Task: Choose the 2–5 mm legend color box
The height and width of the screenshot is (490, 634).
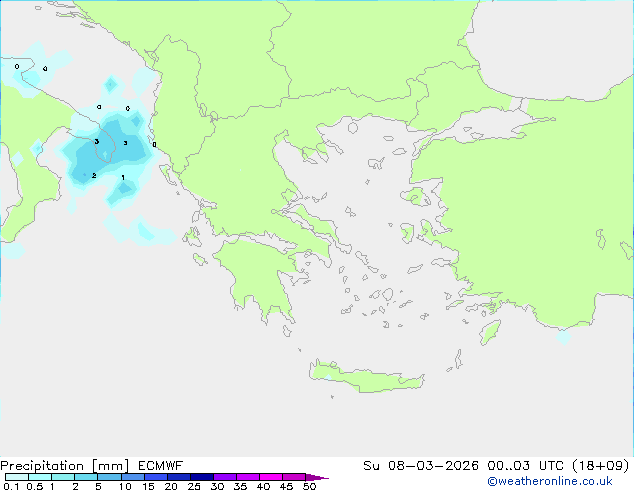Action: (86, 477)
